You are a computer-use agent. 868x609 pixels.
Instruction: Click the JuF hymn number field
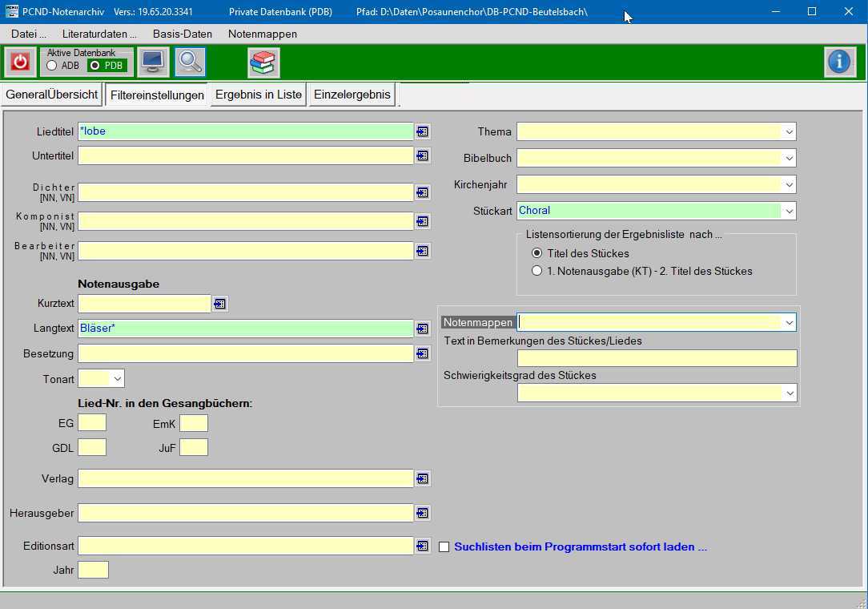coord(194,447)
